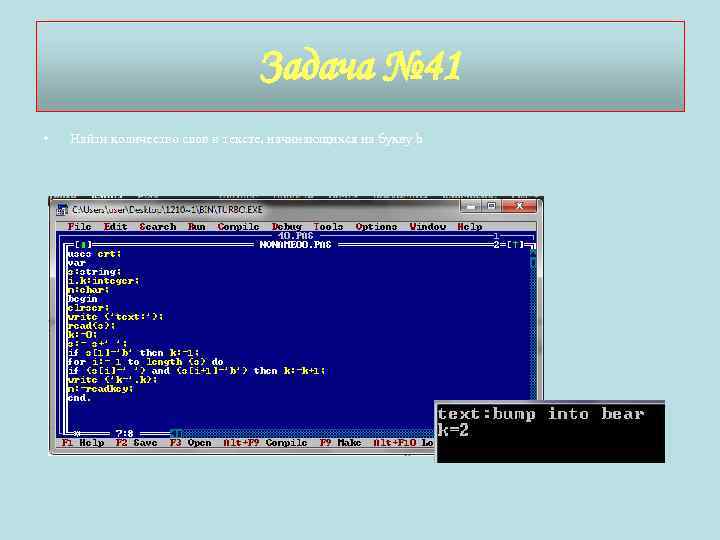Open the Search menu
This screenshot has width=720, height=540.
(158, 226)
